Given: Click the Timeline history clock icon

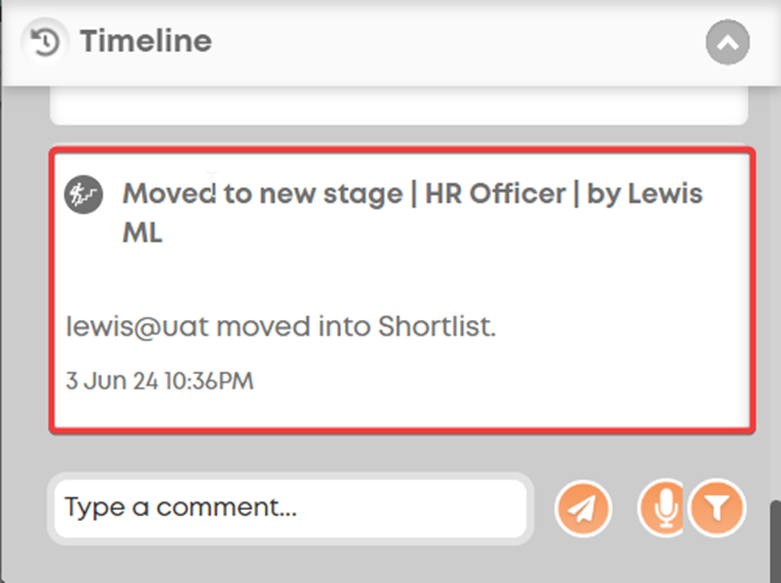Looking at the screenshot, I should click(x=45, y=41).
